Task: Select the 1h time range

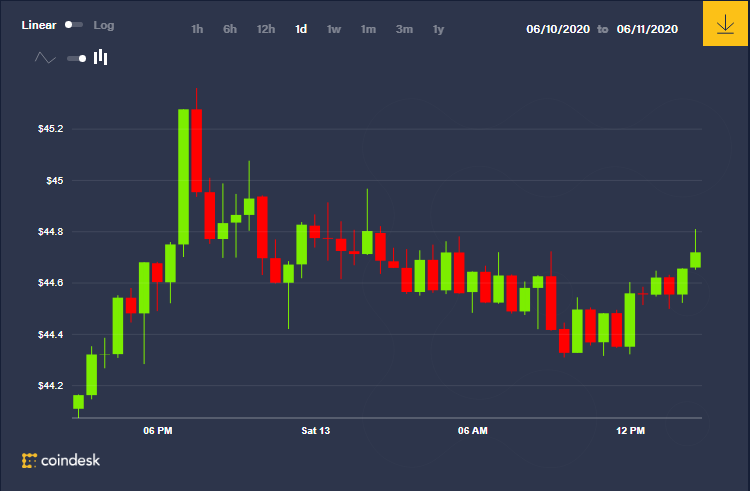Action: click(197, 29)
